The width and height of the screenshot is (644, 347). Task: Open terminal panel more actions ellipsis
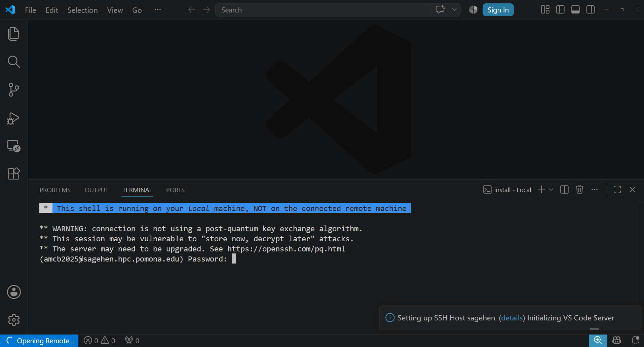pos(595,189)
